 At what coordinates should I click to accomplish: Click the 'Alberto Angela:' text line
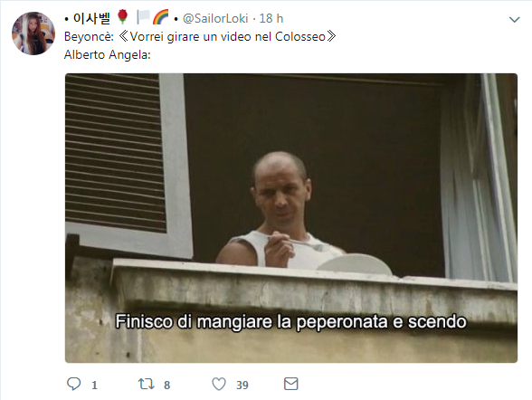pos(107,54)
